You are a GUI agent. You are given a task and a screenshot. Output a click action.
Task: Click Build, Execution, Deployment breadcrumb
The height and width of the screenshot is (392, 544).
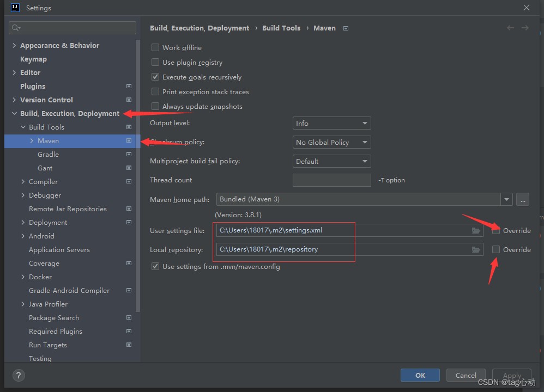pos(200,28)
